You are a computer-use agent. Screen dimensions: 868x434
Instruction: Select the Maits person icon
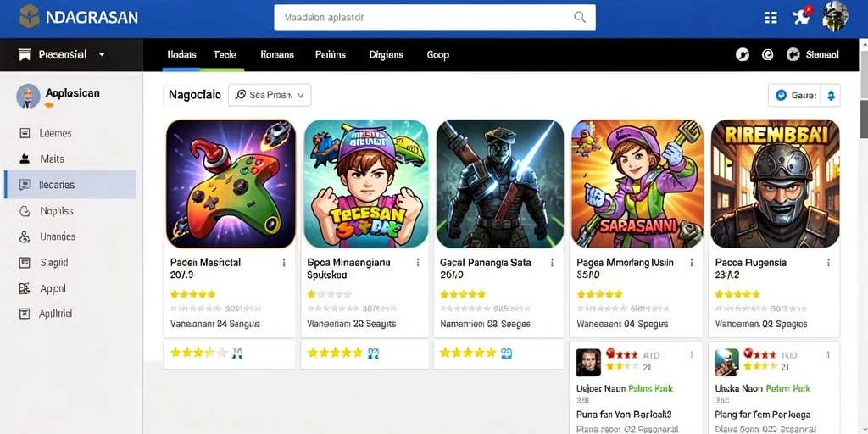[25, 159]
